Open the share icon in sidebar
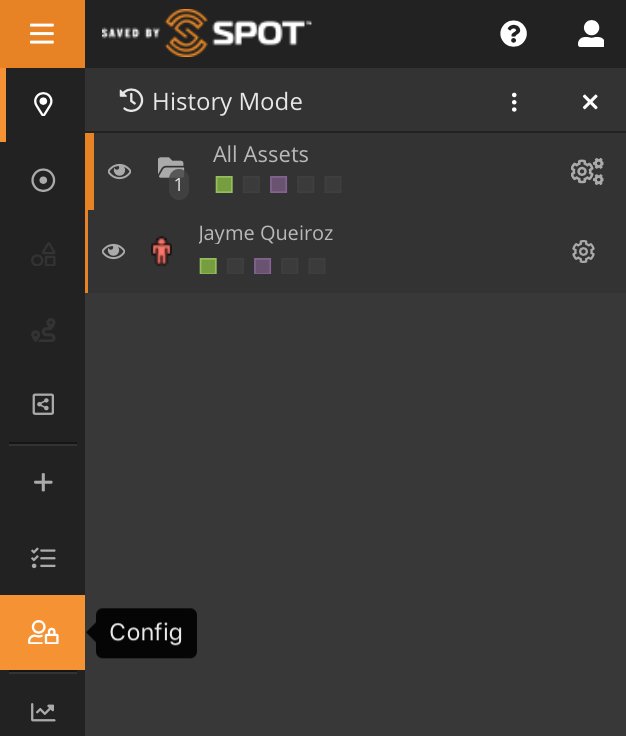 [43, 404]
